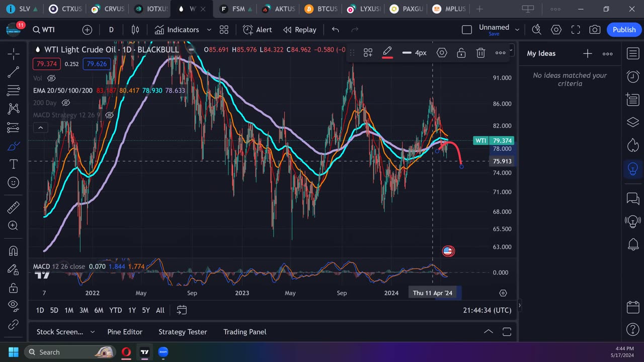Image resolution: width=644 pixels, height=362 pixels.
Task: Open the forecasting and measurement tools
Action: [x=14, y=127]
